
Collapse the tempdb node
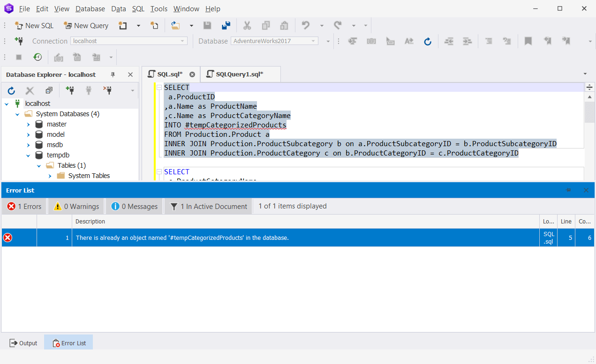tap(28, 155)
